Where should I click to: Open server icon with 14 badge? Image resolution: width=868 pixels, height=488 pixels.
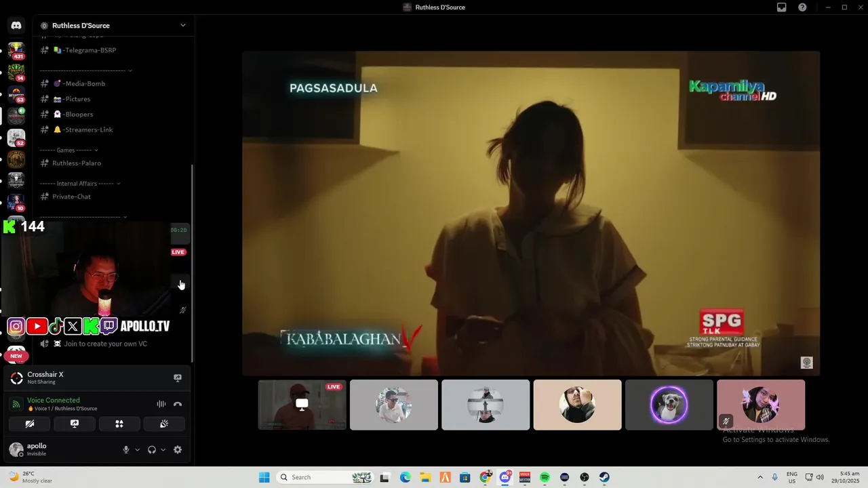coord(16,72)
